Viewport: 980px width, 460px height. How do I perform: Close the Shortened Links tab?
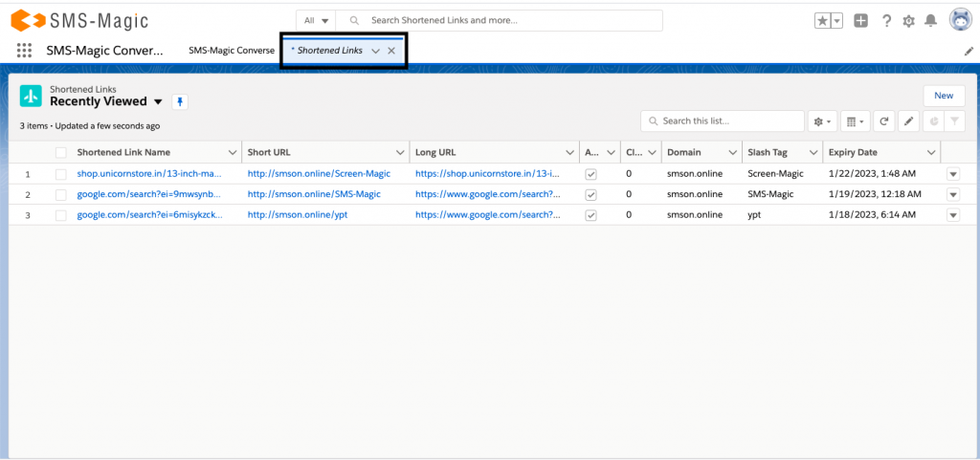coord(391,52)
